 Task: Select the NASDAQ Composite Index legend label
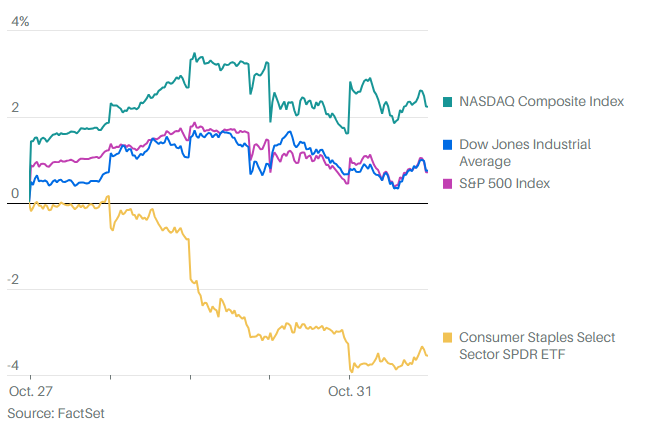[x=541, y=102]
